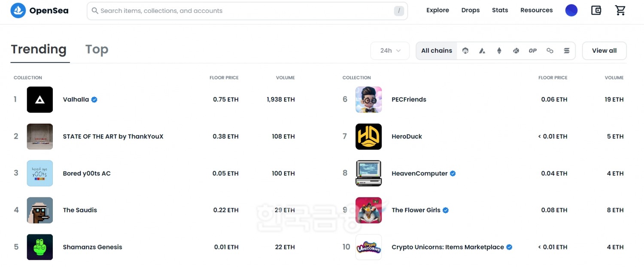Click the OpenSea logo
Viewport: 644px width, 267px height.
tap(39, 11)
